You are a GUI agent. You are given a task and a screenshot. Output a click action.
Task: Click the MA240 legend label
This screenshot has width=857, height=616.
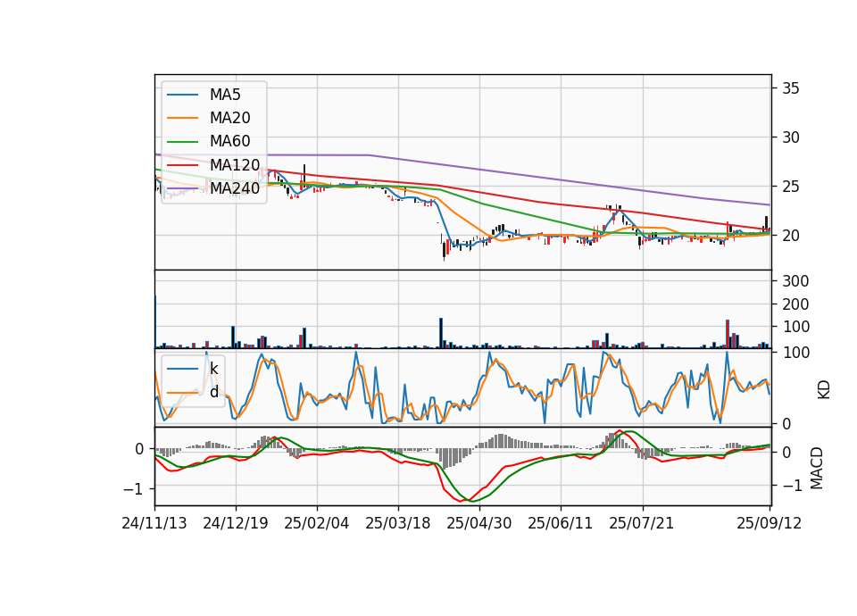pos(235,188)
